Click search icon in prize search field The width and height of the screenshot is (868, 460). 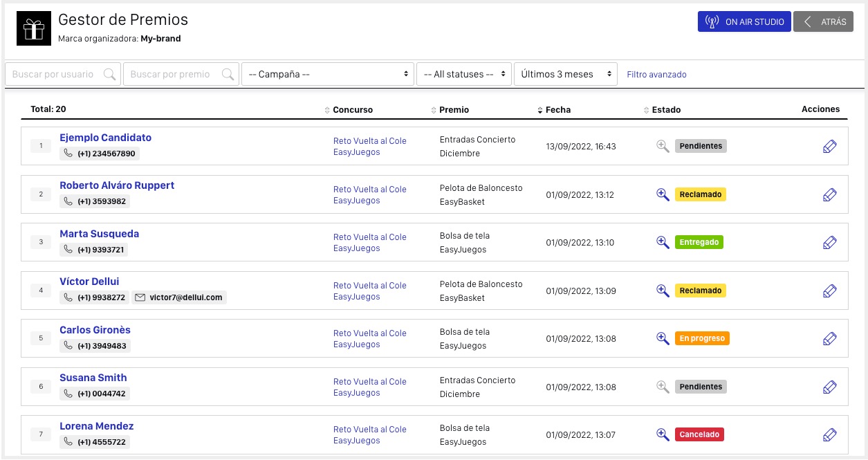[x=228, y=75]
